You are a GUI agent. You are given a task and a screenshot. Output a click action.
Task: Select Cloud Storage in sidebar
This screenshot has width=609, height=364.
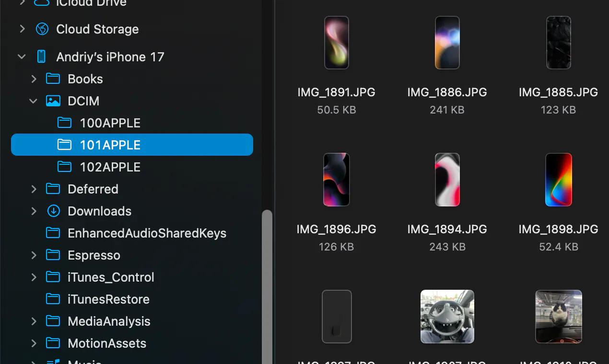[97, 29]
